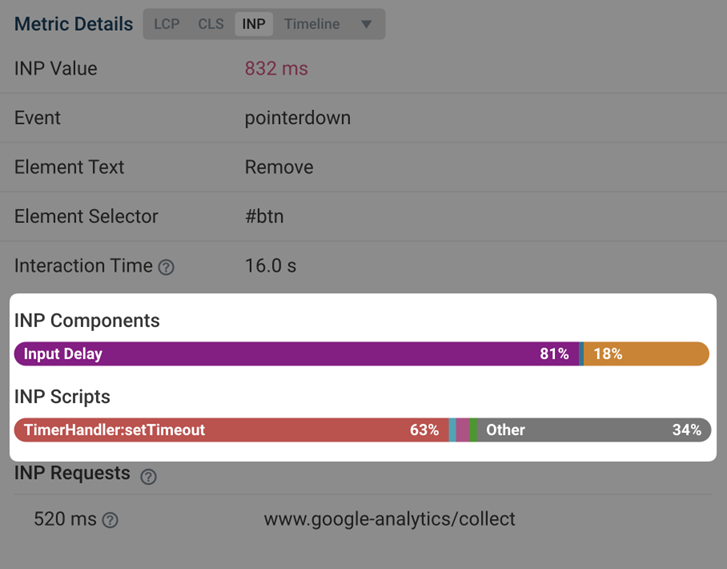Open the CLS metric tab
The image size is (727, 569).
coord(211,24)
